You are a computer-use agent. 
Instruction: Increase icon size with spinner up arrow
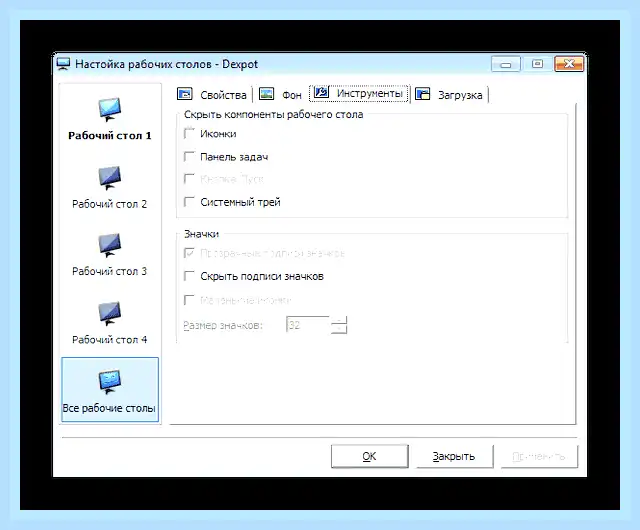339,321
